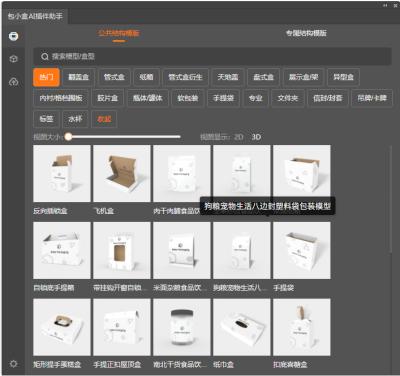
Task: Select the 展示盒/架 category
Action: click(303, 77)
